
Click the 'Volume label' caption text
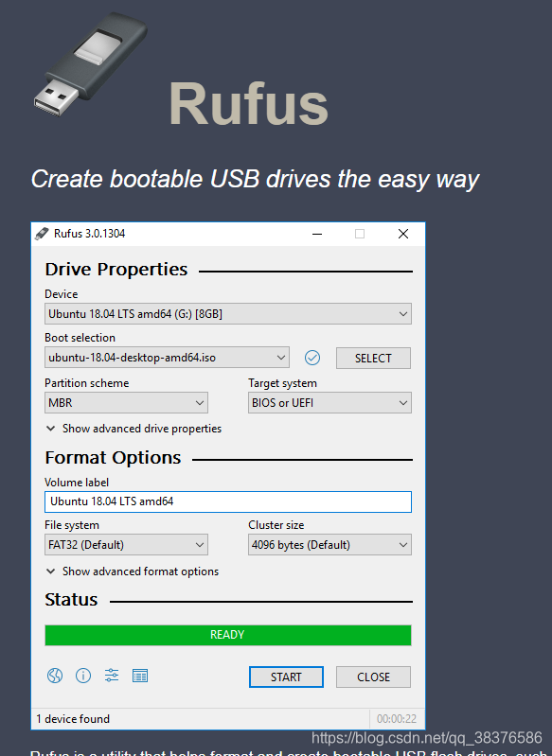click(77, 483)
